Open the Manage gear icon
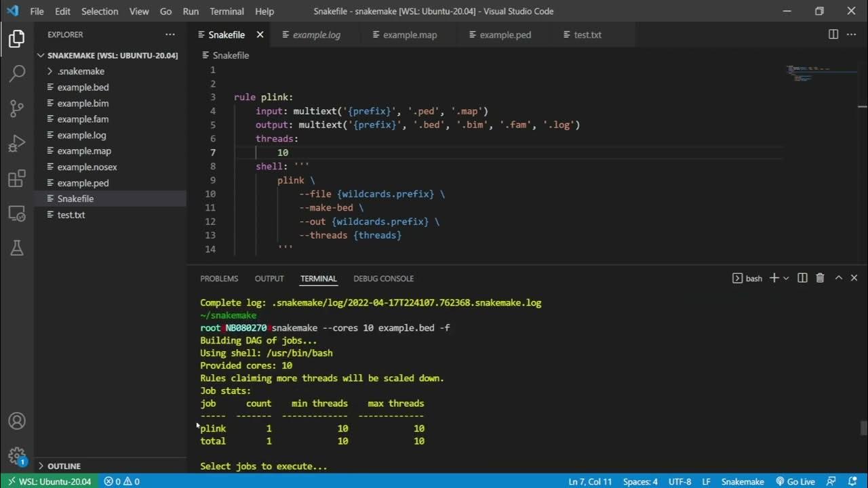 click(x=17, y=455)
